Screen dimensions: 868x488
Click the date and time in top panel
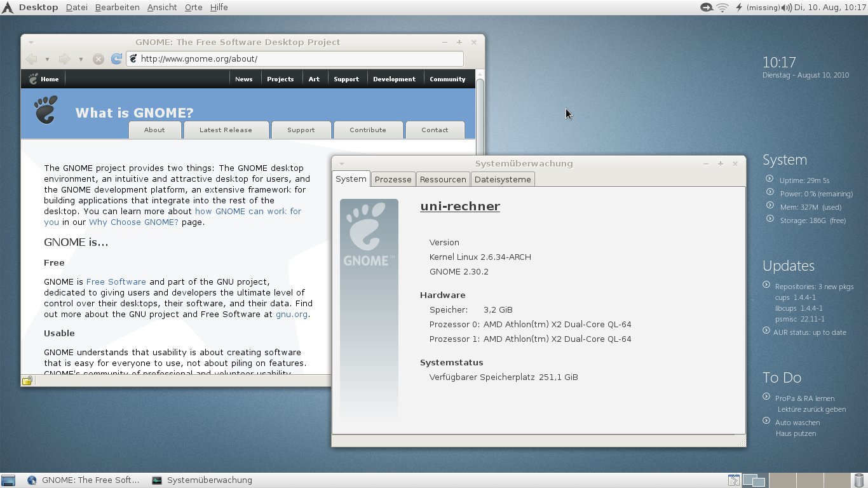[830, 8]
